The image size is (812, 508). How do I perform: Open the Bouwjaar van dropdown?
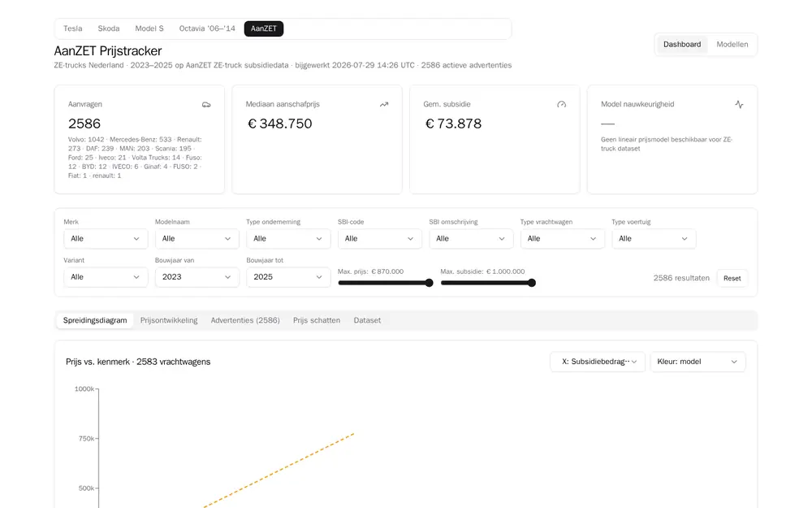(x=197, y=277)
